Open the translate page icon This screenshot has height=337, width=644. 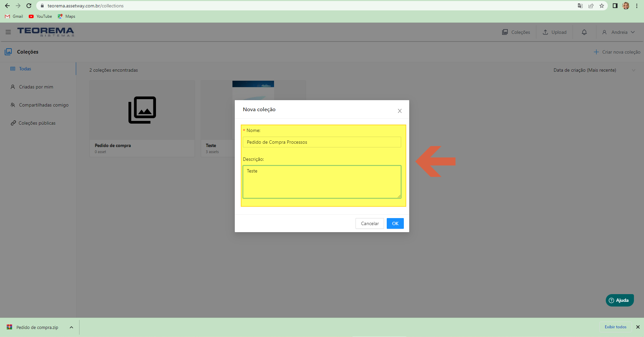[580, 6]
